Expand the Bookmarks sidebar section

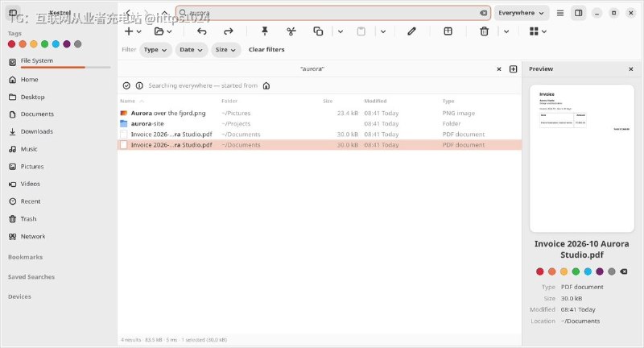[x=26, y=257]
